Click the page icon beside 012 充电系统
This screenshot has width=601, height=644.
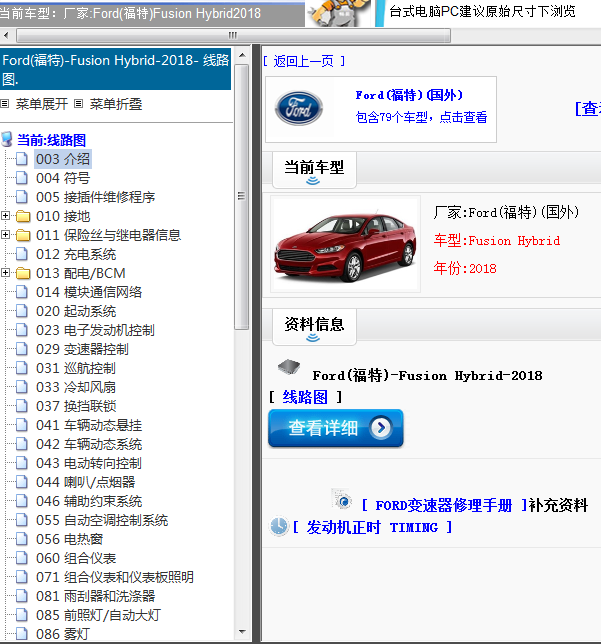[x=22, y=254]
